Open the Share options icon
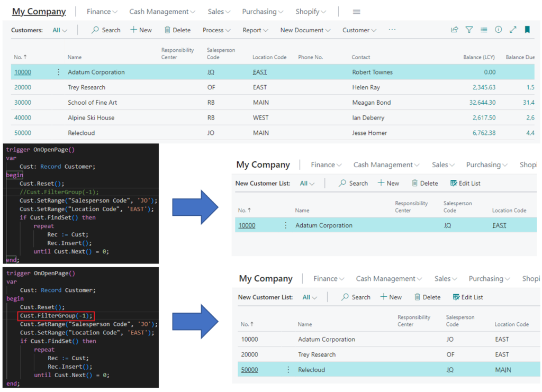Screen dimensions: 542x392 [x=454, y=30]
